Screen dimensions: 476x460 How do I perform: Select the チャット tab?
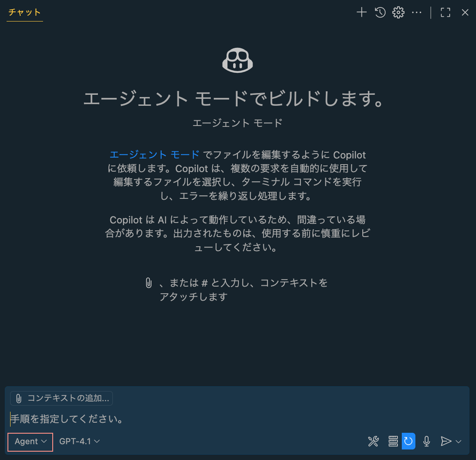(25, 12)
